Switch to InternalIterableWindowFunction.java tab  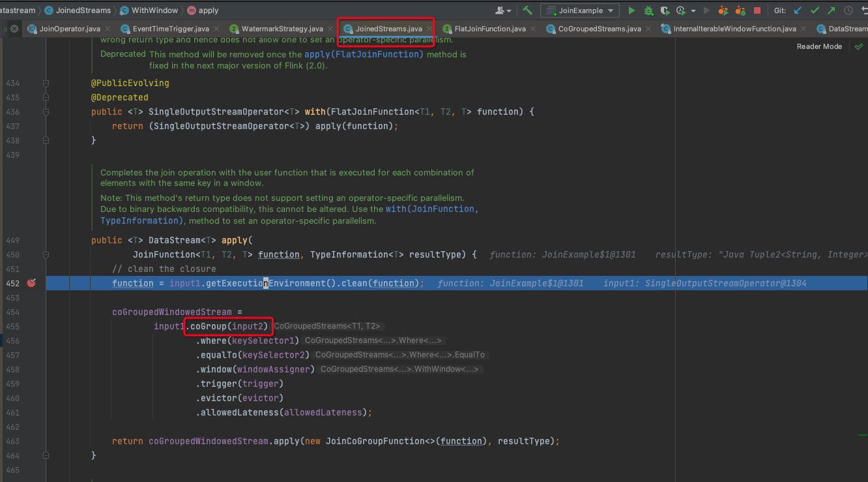tap(735, 29)
